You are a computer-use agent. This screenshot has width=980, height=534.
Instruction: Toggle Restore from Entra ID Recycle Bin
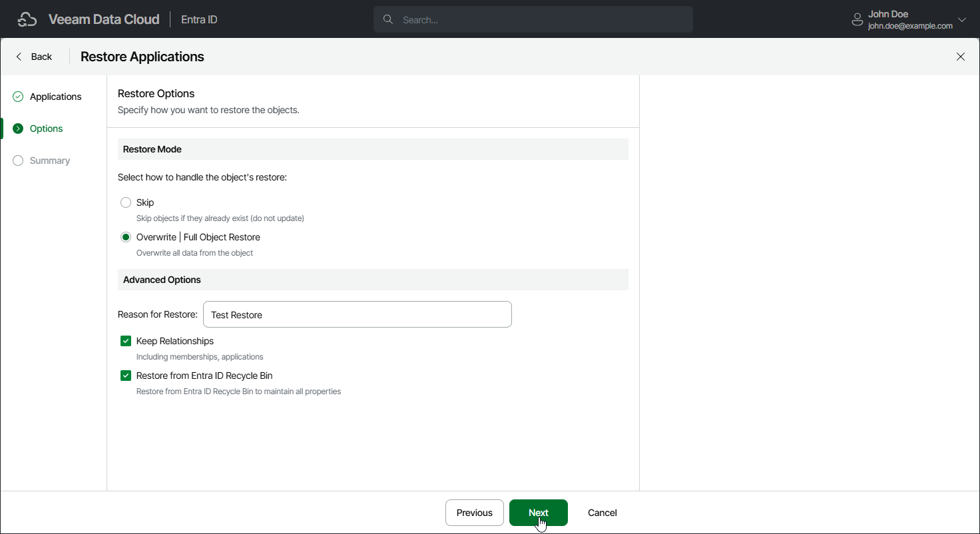click(126, 376)
